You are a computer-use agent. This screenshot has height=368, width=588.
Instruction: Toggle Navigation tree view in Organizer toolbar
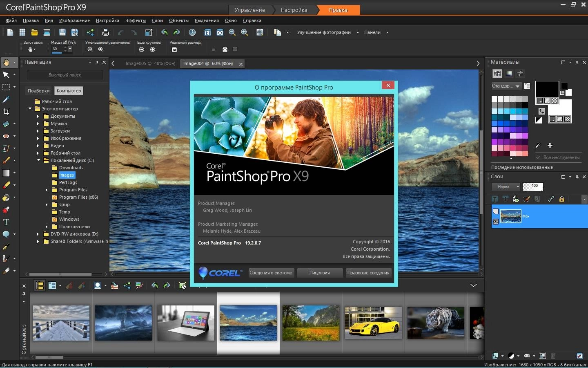pos(40,285)
